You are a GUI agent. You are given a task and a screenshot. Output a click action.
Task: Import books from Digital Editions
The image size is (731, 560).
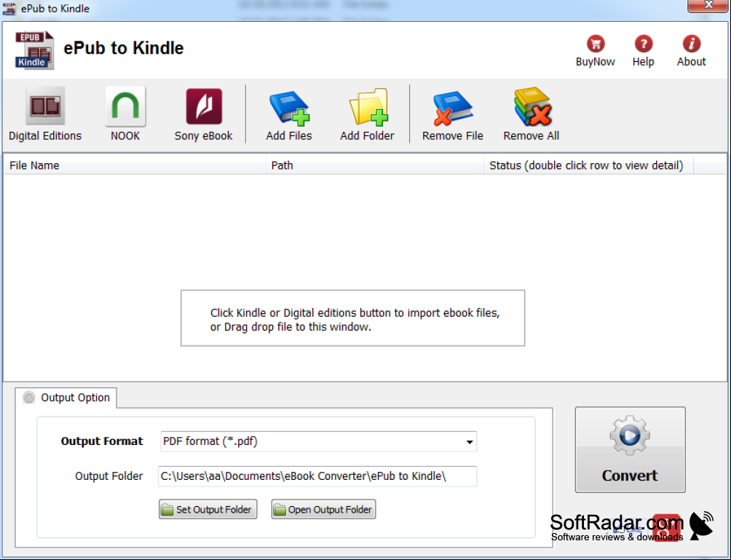pos(44,114)
